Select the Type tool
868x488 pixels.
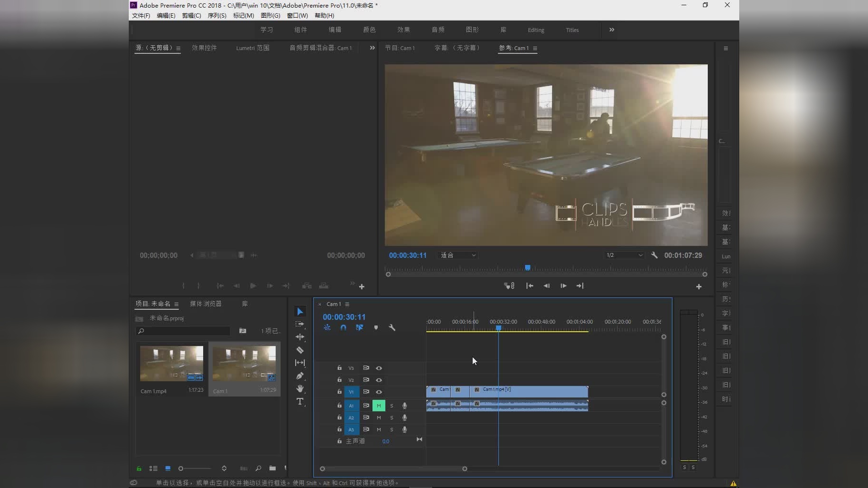coord(300,401)
